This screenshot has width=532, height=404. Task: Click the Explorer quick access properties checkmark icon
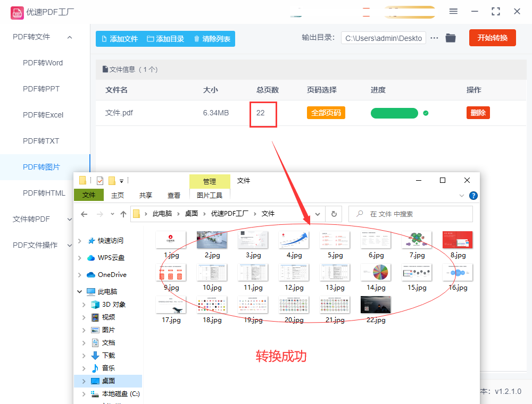(x=100, y=181)
